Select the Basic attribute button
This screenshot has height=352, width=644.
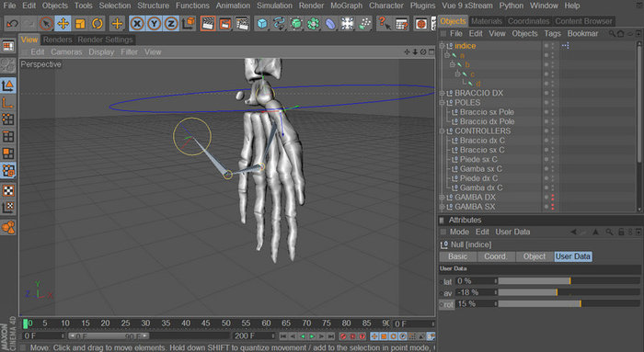pyautogui.click(x=458, y=256)
